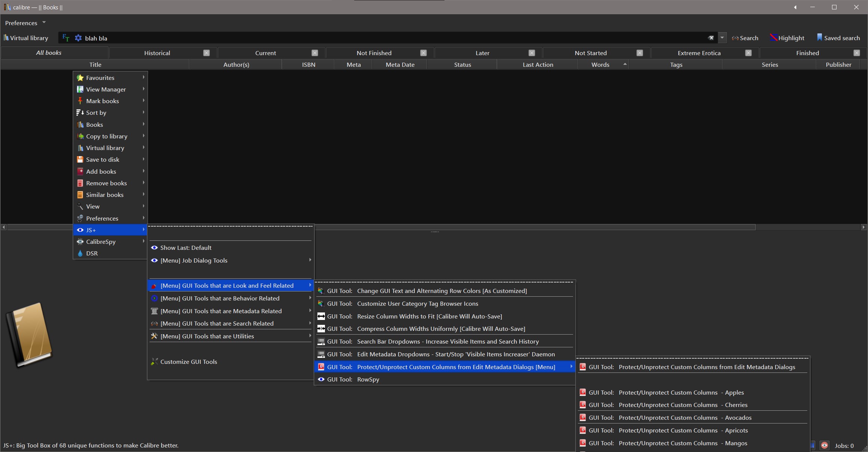Close the Extreme Erotica tab
Screen dimensions: 868x452
(748, 53)
